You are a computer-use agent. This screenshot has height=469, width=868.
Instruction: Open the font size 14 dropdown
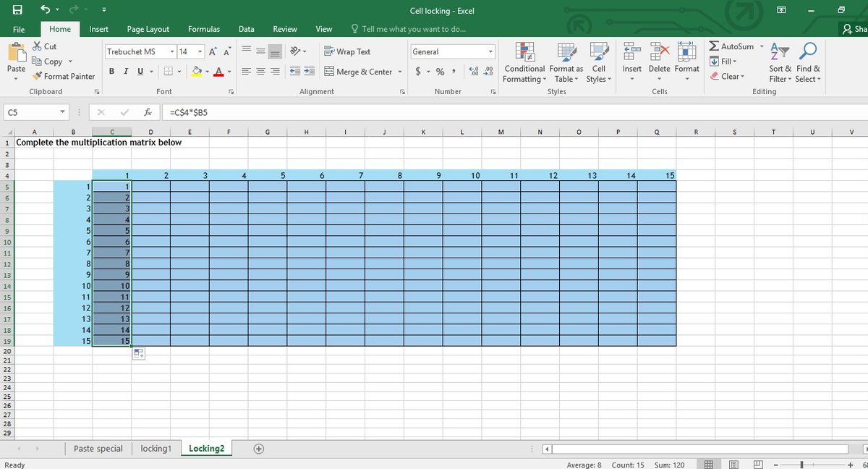200,51
